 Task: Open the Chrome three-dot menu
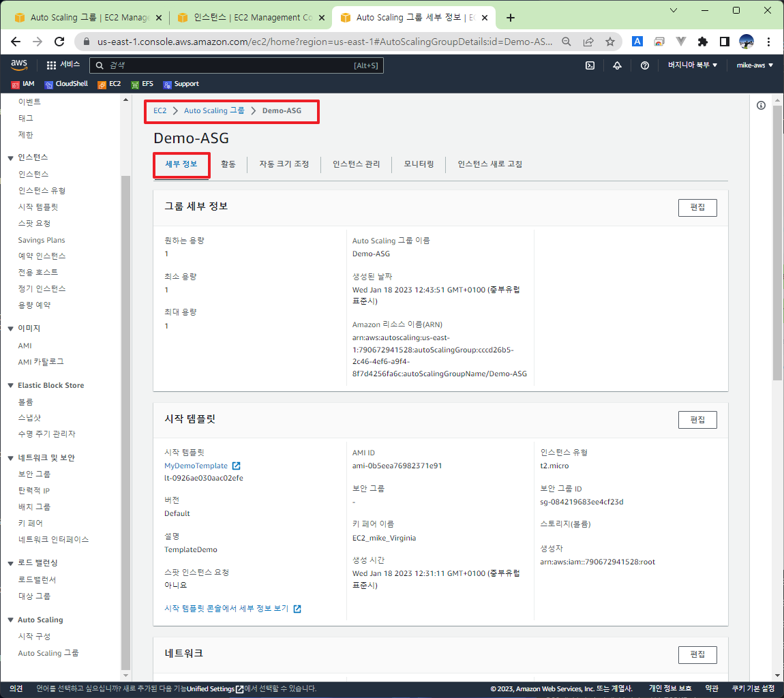coord(768,42)
